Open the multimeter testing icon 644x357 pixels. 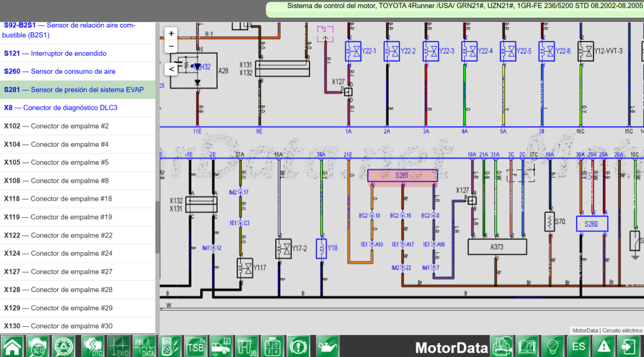(170, 346)
